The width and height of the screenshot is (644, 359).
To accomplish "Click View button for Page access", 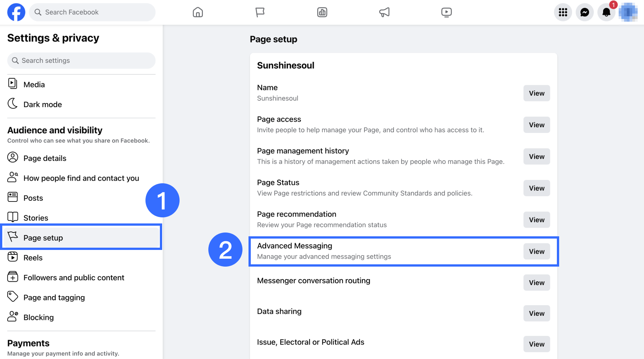I will coord(536,125).
